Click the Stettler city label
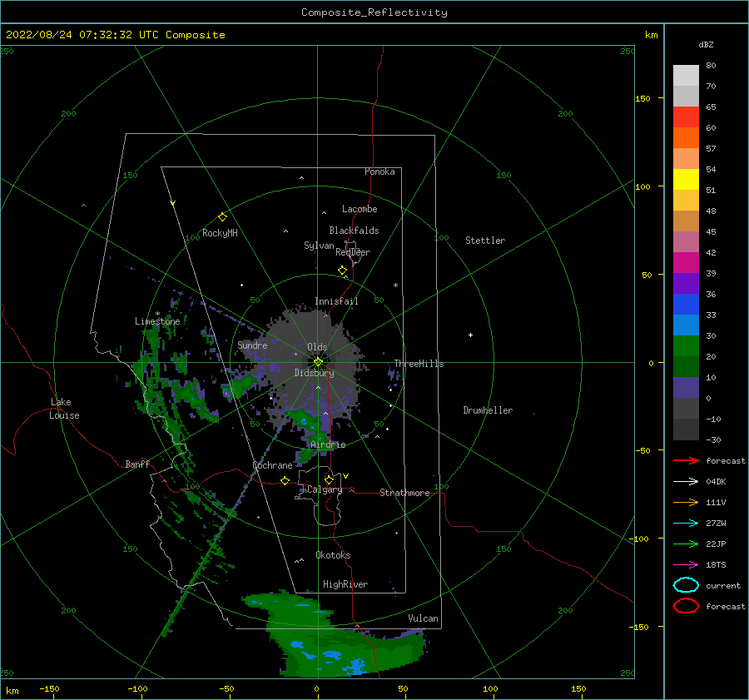Screen dimensions: 749x700 485,241
